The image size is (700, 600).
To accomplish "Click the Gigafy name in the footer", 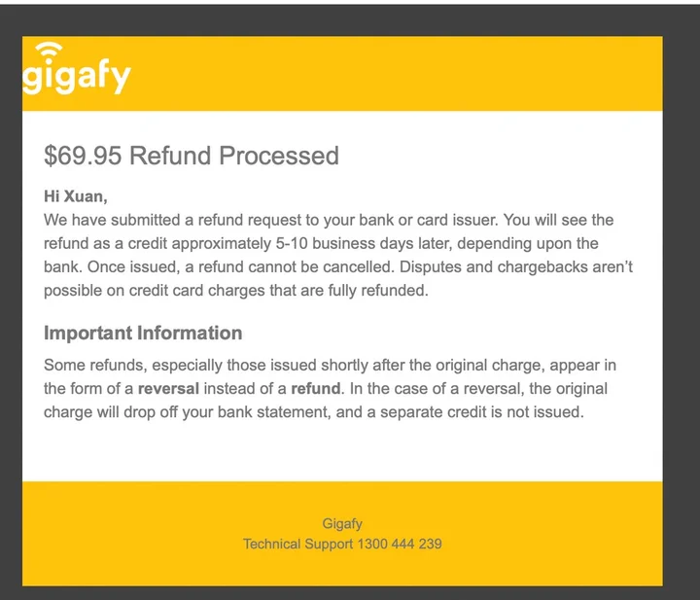I will [x=342, y=524].
